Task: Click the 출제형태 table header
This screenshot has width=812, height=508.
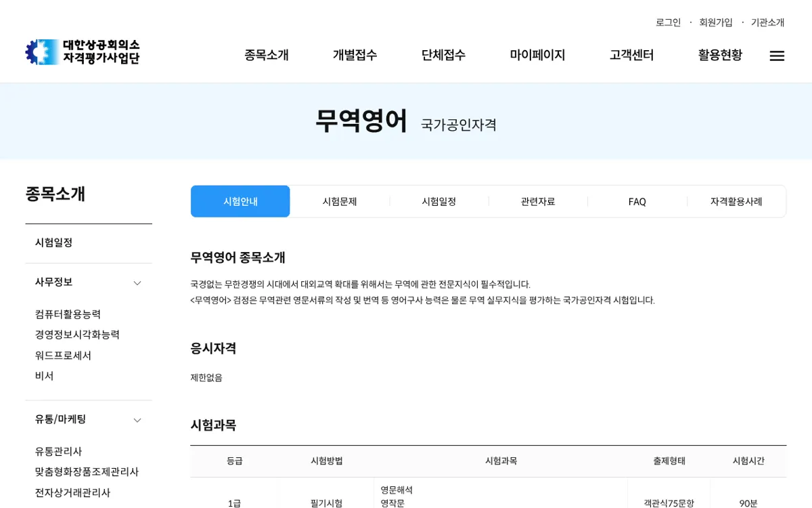Action: click(669, 461)
